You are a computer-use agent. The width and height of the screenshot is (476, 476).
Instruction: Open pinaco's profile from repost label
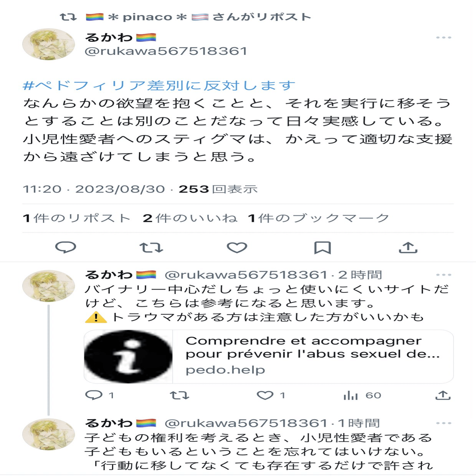[147, 17]
